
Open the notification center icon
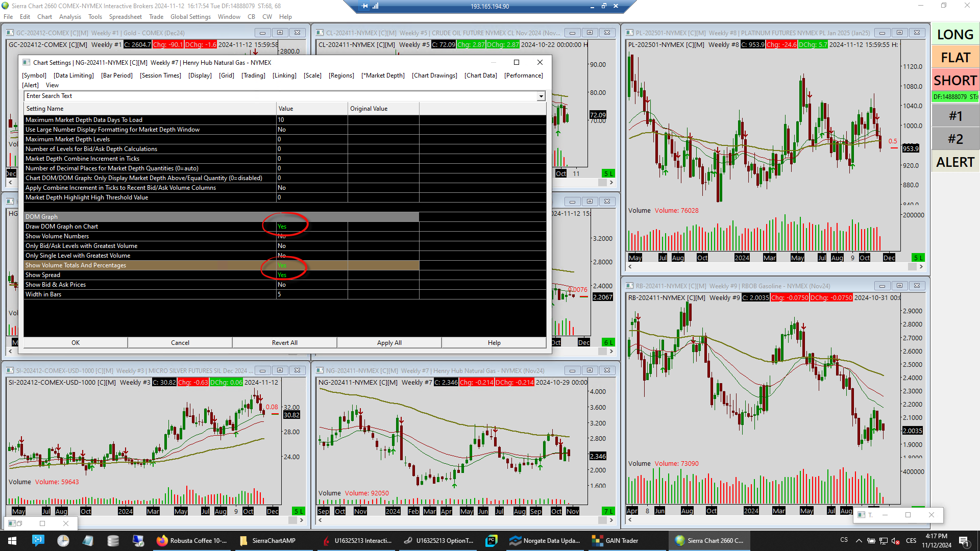(964, 541)
